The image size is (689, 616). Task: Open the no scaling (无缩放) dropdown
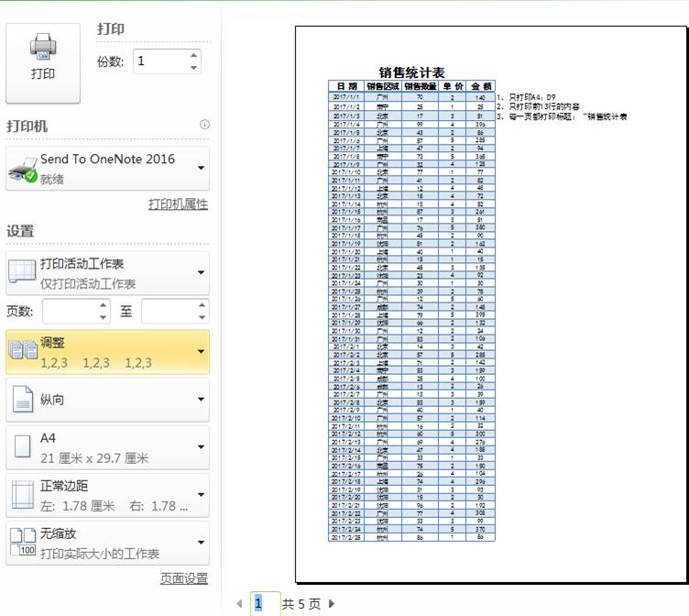click(108, 543)
